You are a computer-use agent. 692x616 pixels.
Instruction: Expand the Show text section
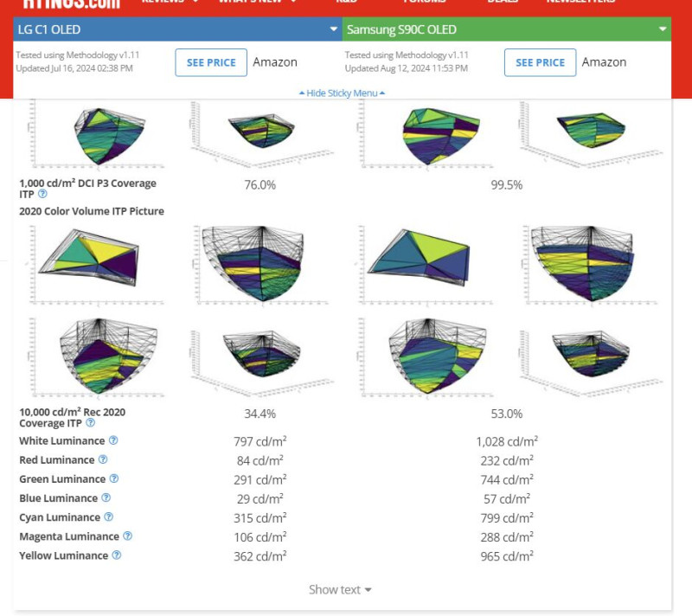click(340, 589)
